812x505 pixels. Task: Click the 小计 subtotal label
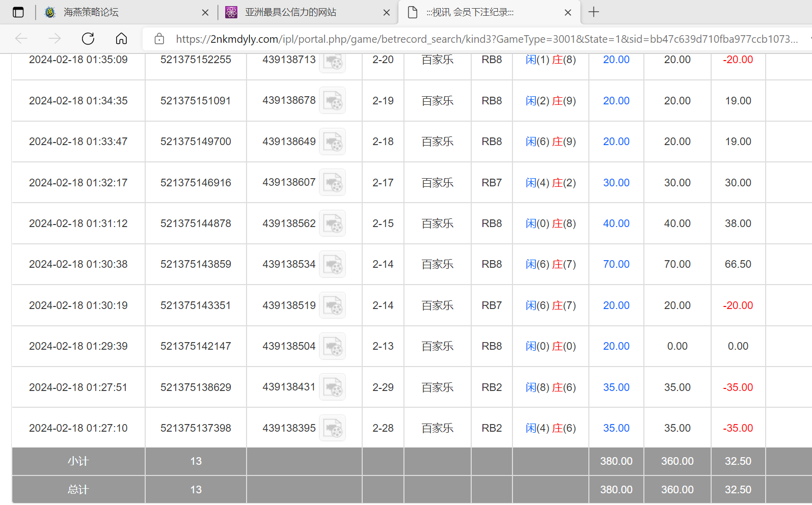click(78, 461)
